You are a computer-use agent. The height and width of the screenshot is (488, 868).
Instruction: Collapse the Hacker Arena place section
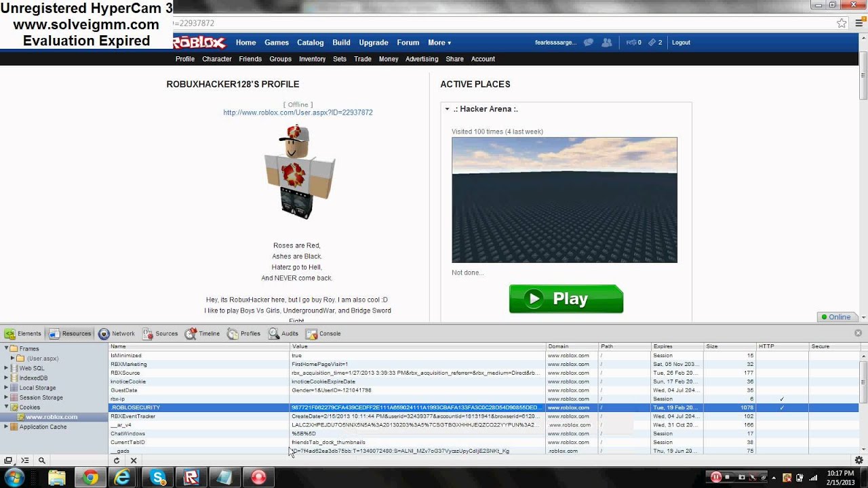(447, 109)
